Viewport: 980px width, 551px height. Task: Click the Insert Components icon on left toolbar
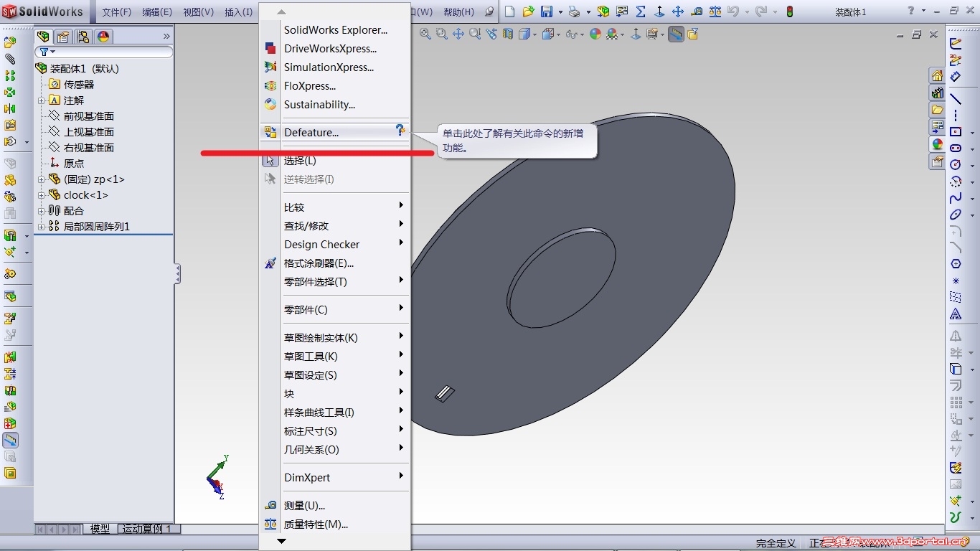pos(10,42)
